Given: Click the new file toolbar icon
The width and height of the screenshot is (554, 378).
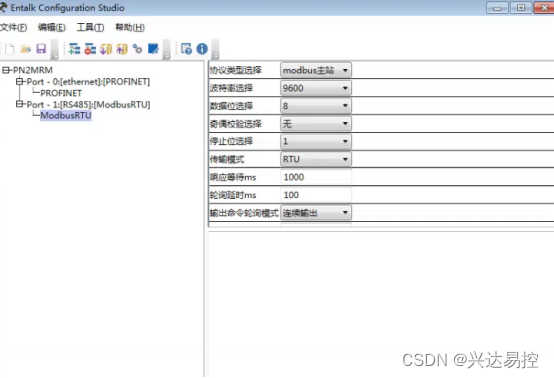Looking at the screenshot, I should point(10,49).
